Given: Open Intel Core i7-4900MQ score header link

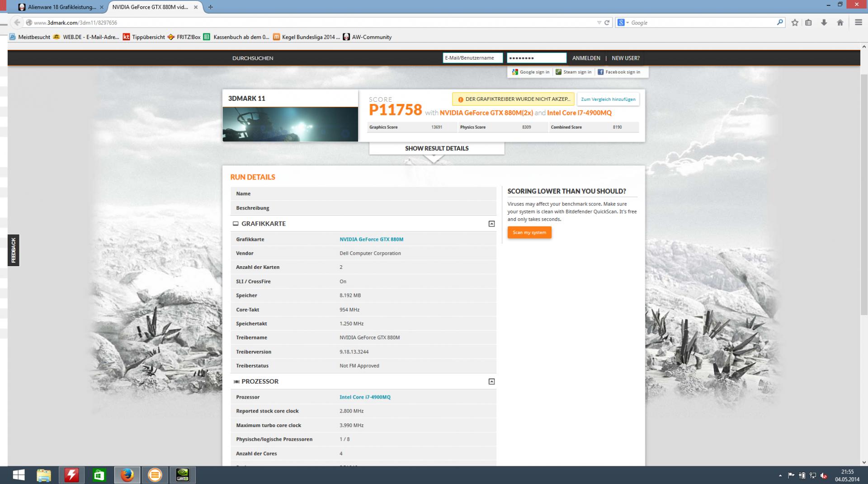Looking at the screenshot, I should [x=579, y=113].
